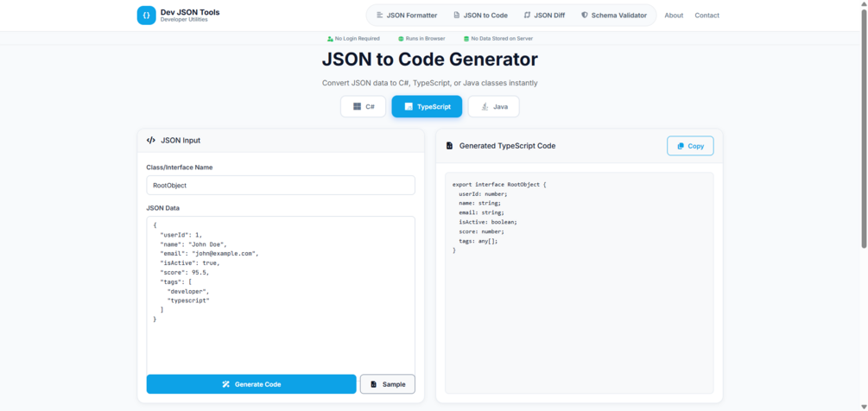Viewport: 868px width, 411px height.
Task: Click the No Login Required icon
Action: click(330, 39)
